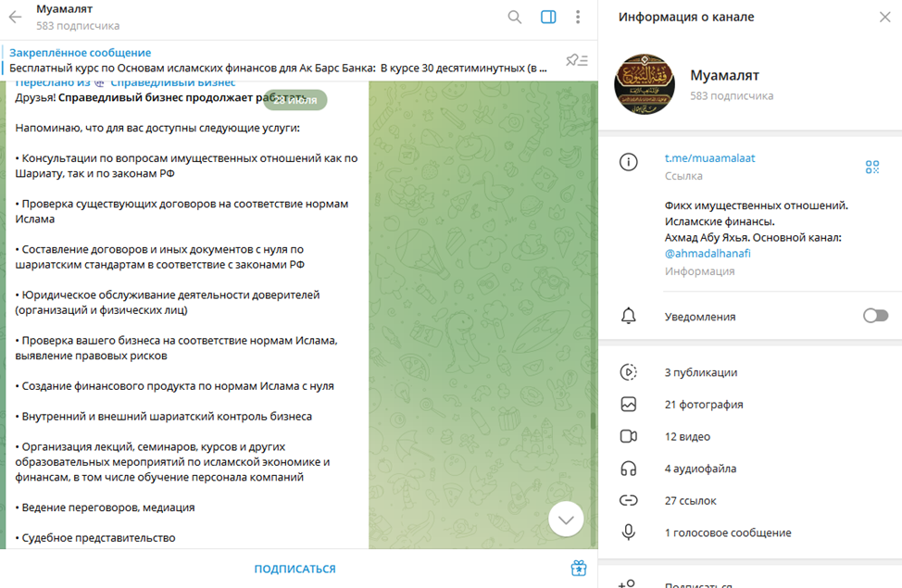Open search in the Муамалят channel

514,18
